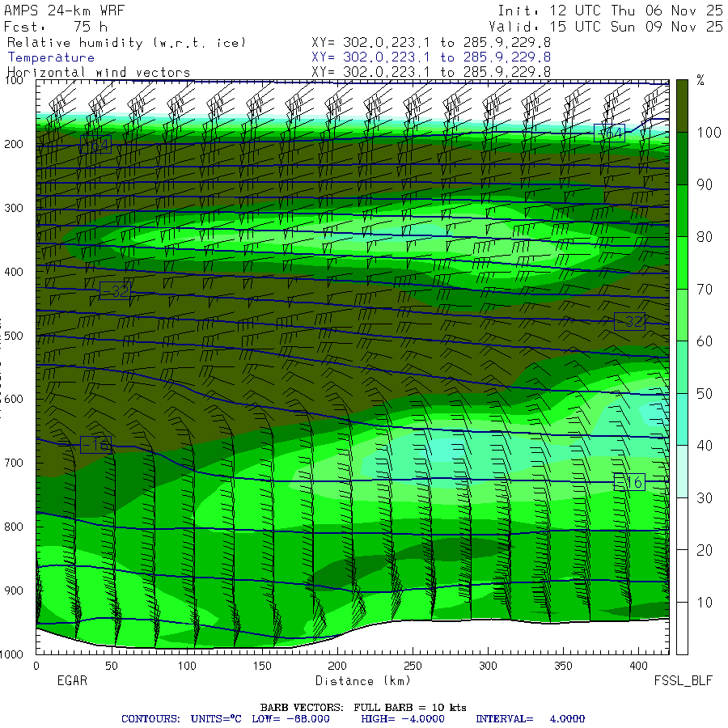Click the -64 contour label at upper left
728x728 pixels.
click(x=95, y=146)
